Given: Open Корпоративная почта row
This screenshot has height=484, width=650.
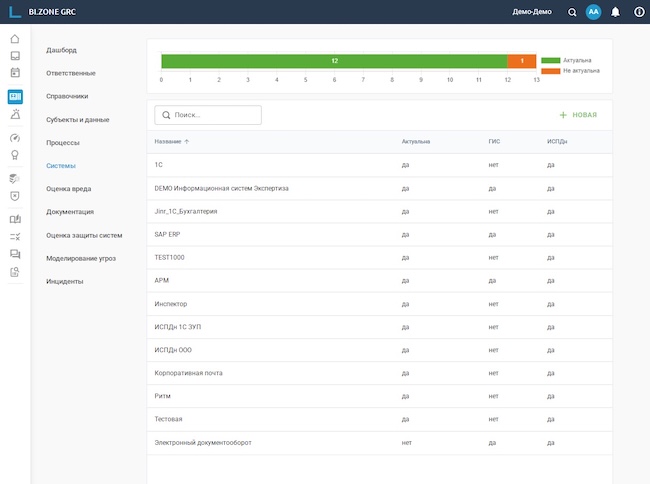Looking at the screenshot, I should point(379,373).
